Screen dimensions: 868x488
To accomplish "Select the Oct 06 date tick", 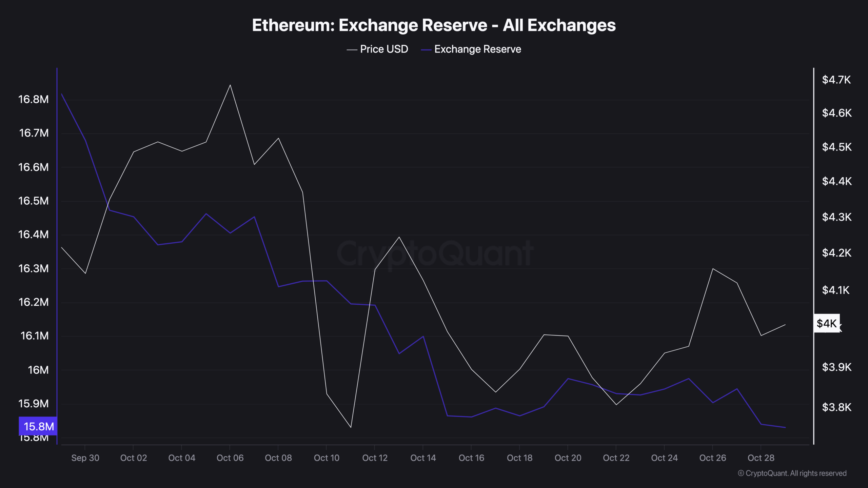I will pyautogui.click(x=230, y=458).
